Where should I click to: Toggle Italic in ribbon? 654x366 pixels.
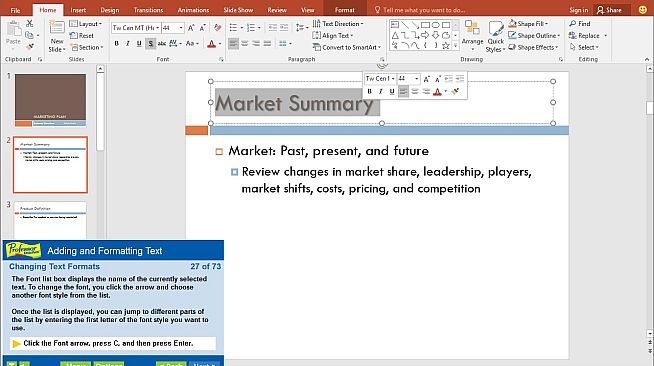128,43
